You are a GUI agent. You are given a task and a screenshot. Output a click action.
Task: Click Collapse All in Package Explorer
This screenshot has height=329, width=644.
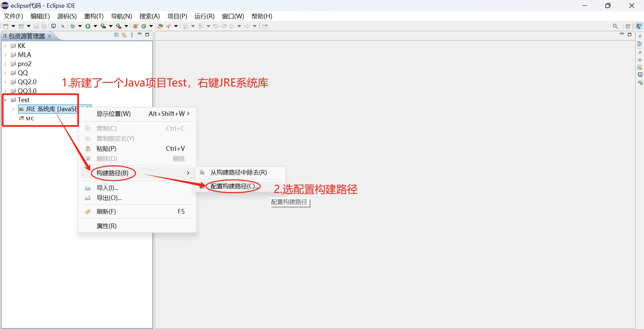pyautogui.click(x=116, y=35)
